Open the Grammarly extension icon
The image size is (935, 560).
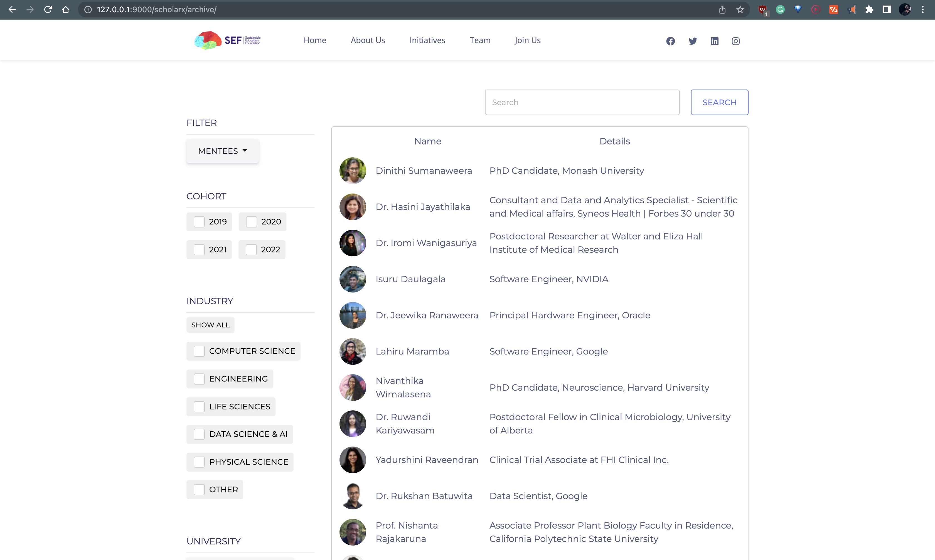click(780, 10)
